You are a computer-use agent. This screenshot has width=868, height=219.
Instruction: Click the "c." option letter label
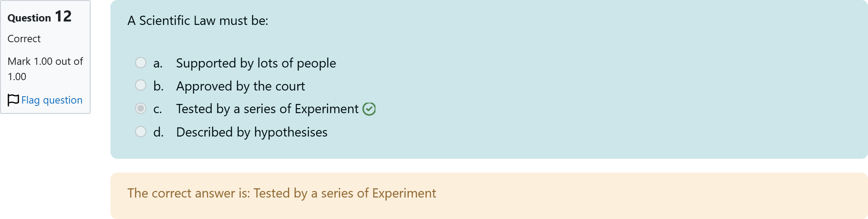(x=157, y=109)
